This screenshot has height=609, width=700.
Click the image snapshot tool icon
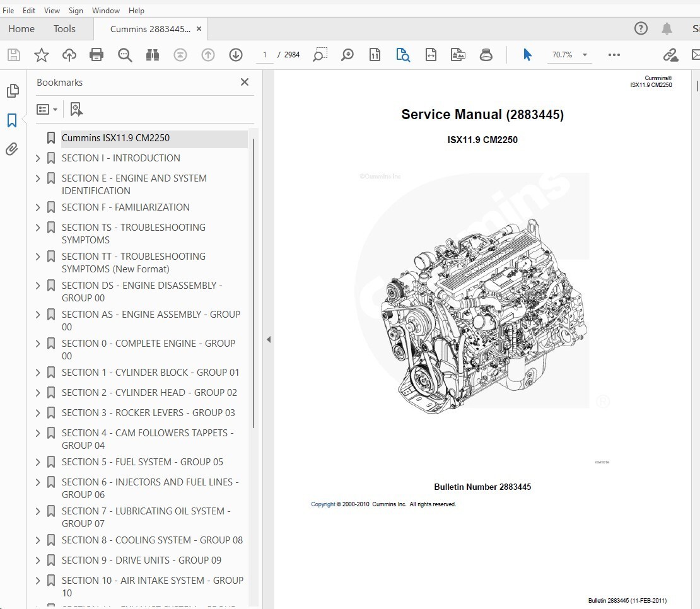tap(458, 55)
